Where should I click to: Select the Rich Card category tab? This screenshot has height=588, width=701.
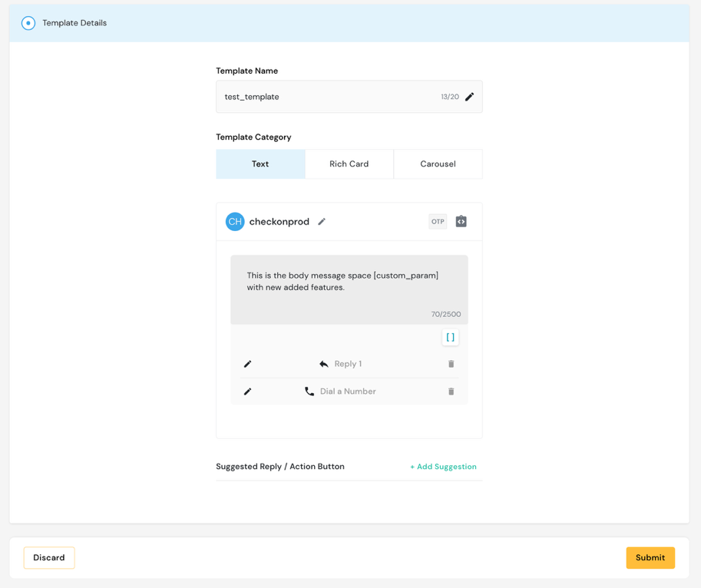pyautogui.click(x=349, y=164)
